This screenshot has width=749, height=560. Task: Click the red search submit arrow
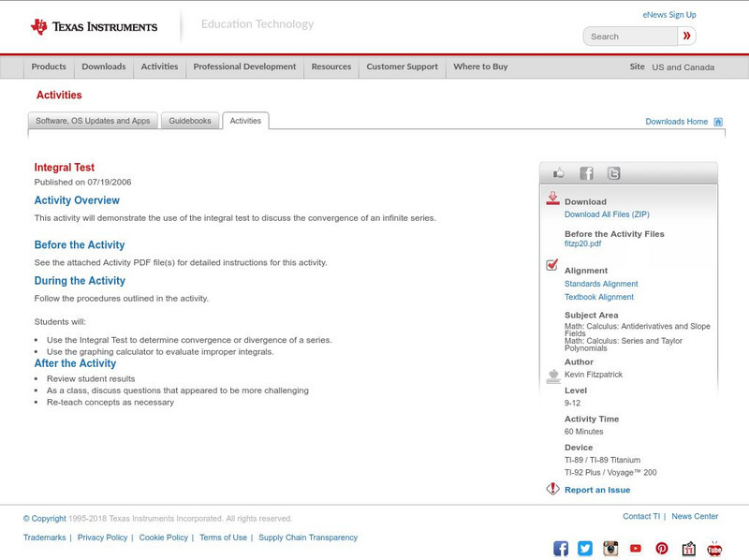687,37
